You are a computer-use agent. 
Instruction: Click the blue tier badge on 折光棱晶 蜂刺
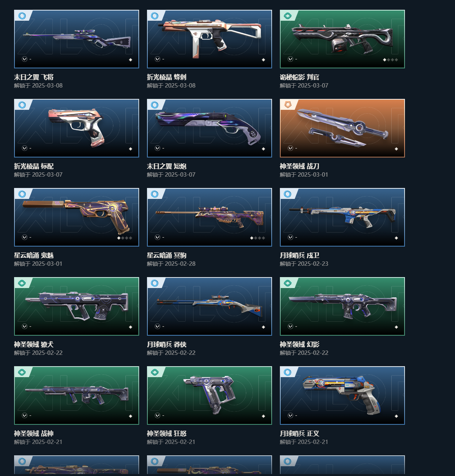155,16
